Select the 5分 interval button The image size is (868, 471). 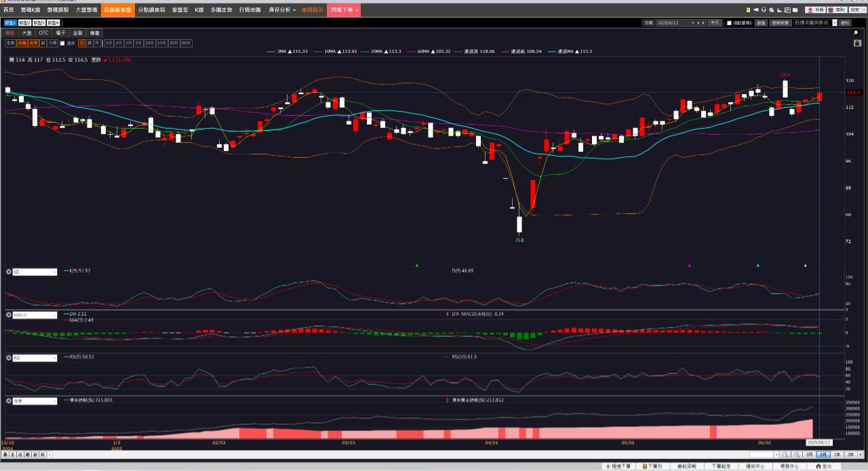(x=138, y=43)
